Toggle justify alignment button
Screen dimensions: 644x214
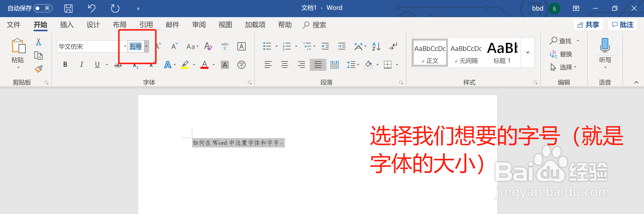(318, 65)
